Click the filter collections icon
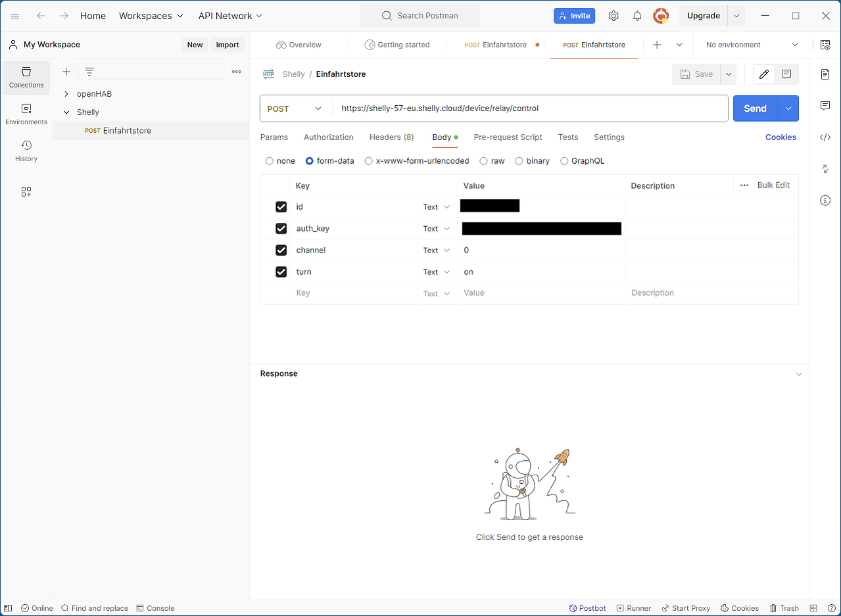Screen dimensions: 841x616 tap(89, 72)
